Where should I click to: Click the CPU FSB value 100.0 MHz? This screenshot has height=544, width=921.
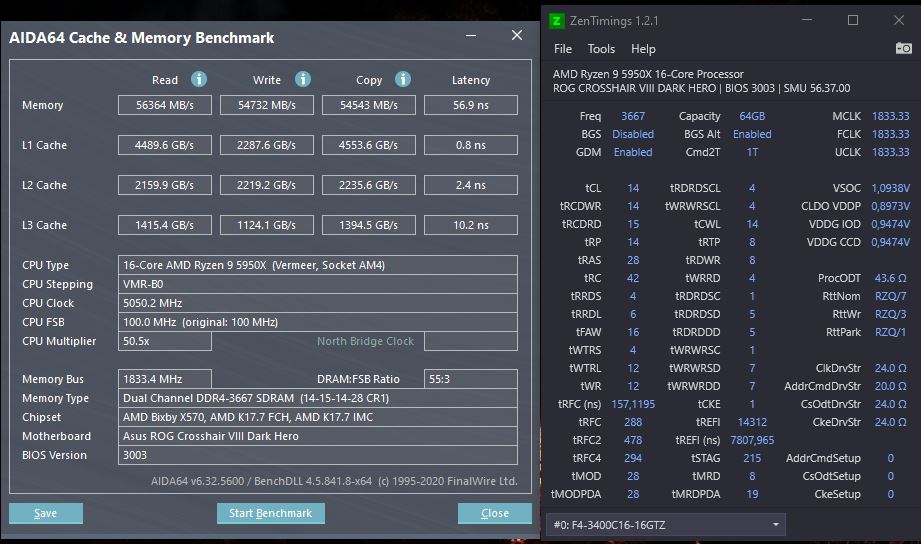[x=318, y=322]
